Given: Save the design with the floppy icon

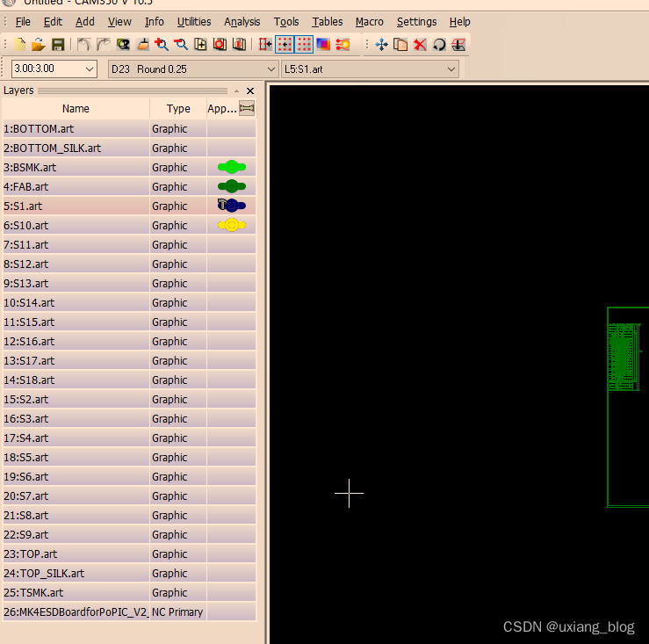Looking at the screenshot, I should click(x=58, y=44).
